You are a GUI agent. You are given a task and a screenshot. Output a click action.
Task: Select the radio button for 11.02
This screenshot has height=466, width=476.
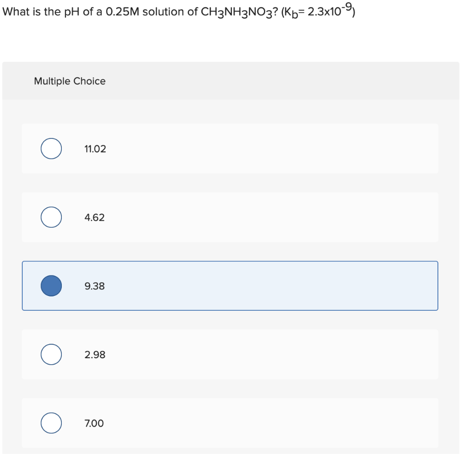pyautogui.click(x=51, y=149)
